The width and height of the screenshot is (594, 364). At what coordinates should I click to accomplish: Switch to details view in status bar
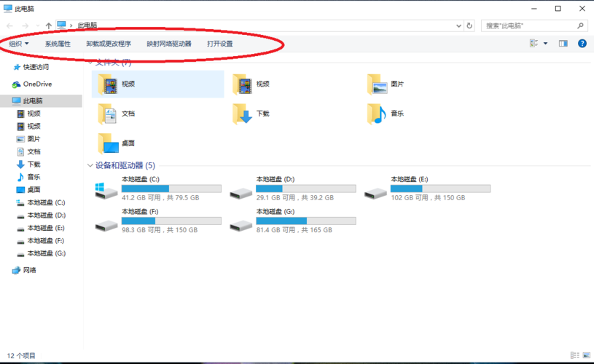[x=574, y=355]
